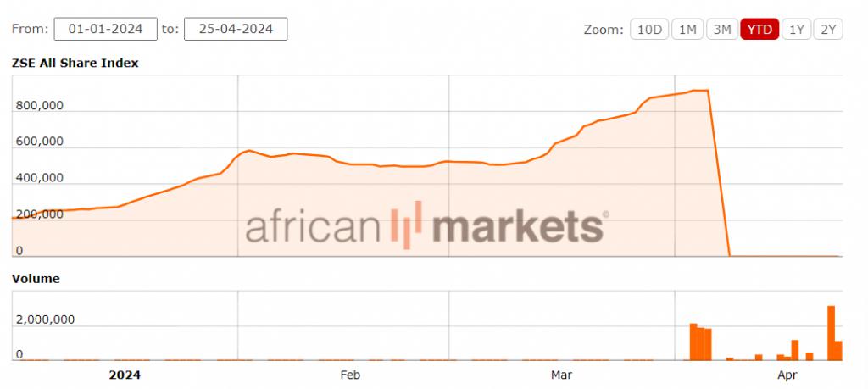The height and width of the screenshot is (389, 868).
Task: Choose the YTD zoom option
Action: [x=759, y=29]
